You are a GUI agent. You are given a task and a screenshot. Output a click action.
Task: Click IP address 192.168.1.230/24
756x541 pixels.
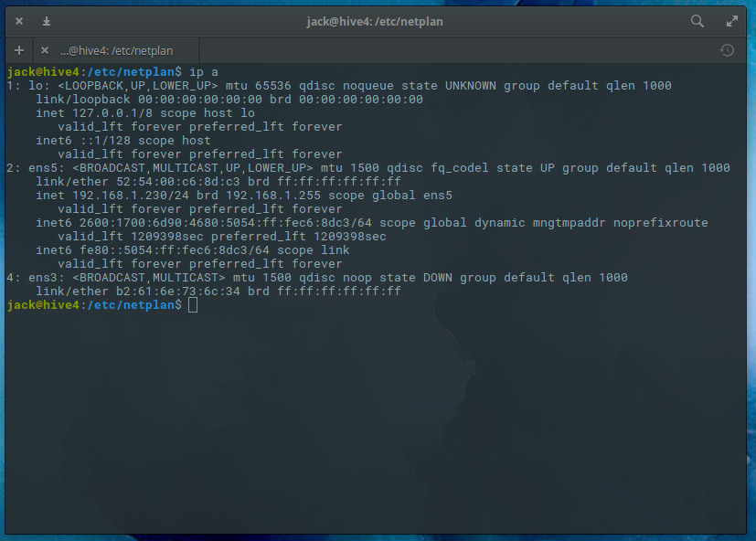coord(130,196)
